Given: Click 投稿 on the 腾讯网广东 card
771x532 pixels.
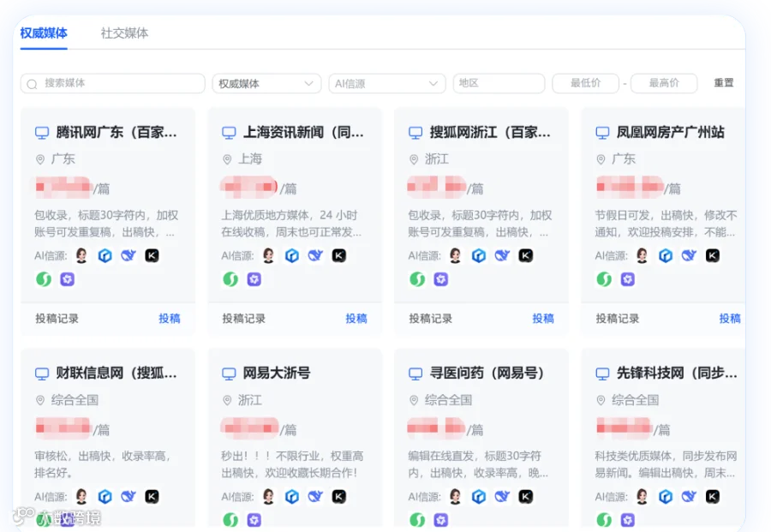Looking at the screenshot, I should [x=169, y=318].
